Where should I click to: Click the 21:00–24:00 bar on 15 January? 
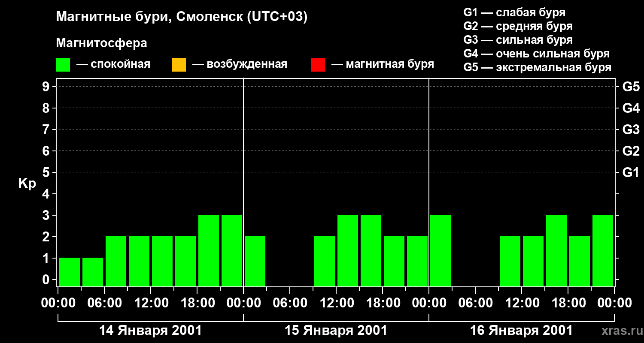(x=417, y=261)
